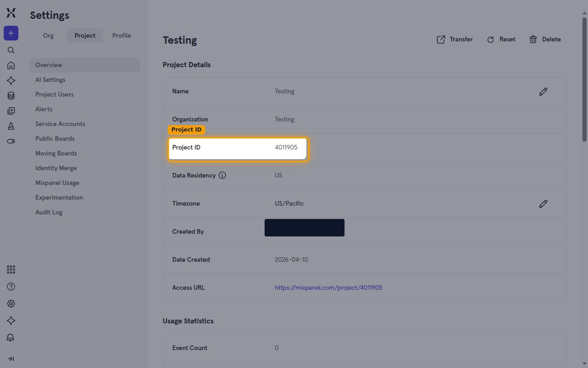
Task: Click the Mixpanel logo icon
Action: pyautogui.click(x=11, y=13)
